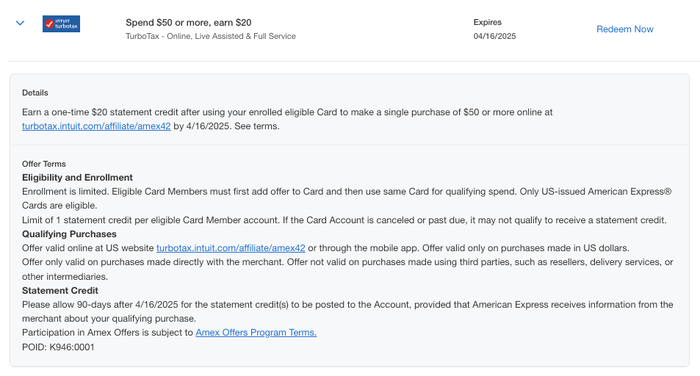This screenshot has width=700, height=376.
Task: Click 'Qualifying Purchases' heading
Action: coord(69,234)
